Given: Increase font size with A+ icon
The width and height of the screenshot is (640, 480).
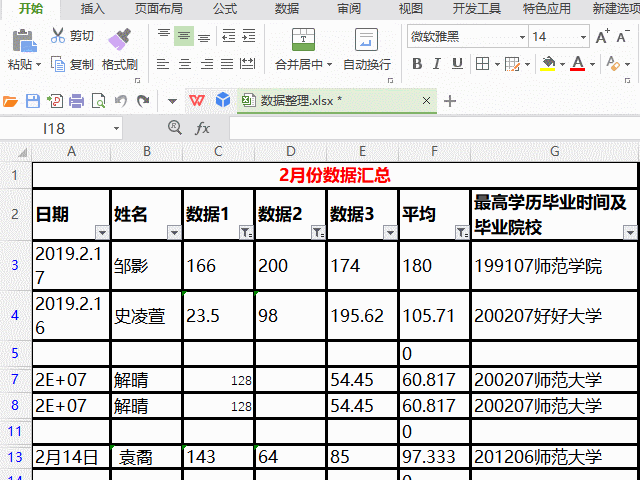Looking at the screenshot, I should [x=602, y=36].
